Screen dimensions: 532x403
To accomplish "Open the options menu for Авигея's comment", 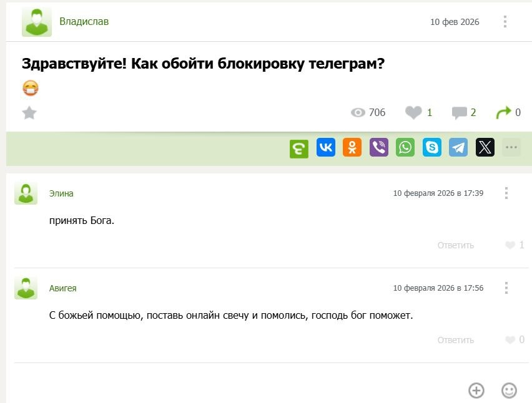I will pyautogui.click(x=506, y=288).
